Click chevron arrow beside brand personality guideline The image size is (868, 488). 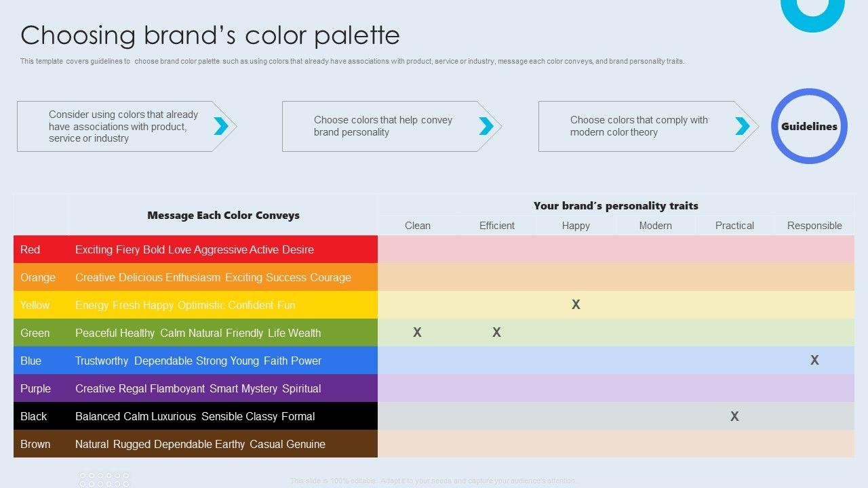click(486, 126)
